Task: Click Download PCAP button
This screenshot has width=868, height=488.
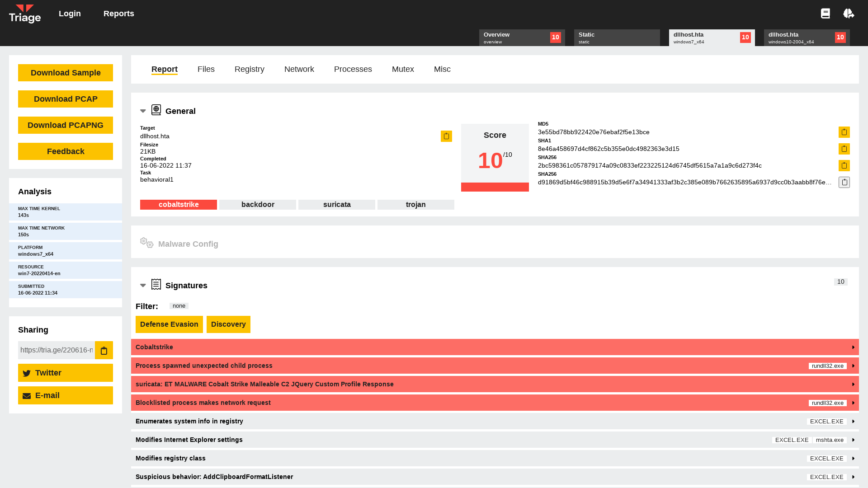Action: (x=66, y=99)
